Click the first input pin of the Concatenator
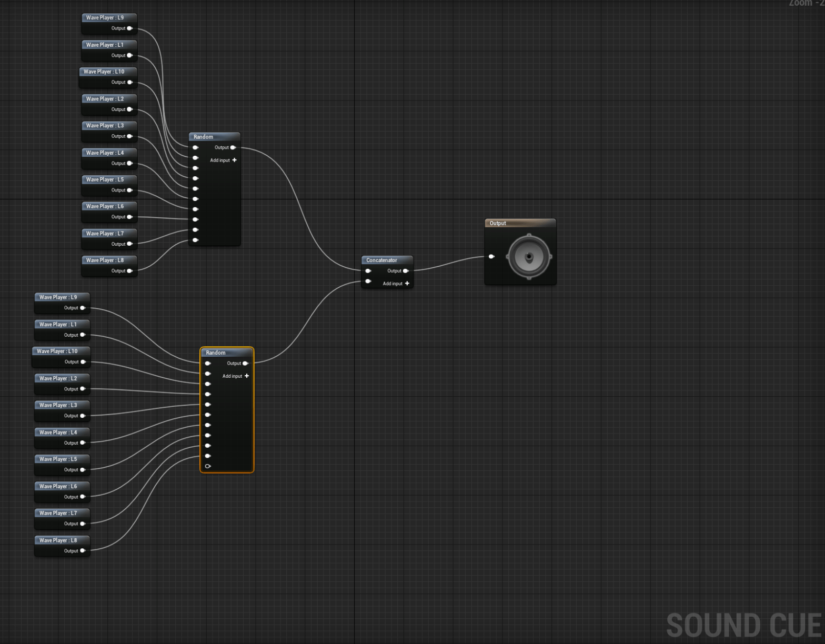This screenshot has width=825, height=644. click(368, 271)
